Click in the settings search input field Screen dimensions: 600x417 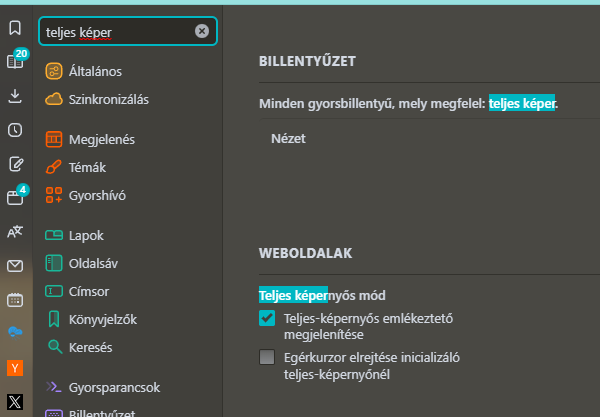click(x=115, y=31)
